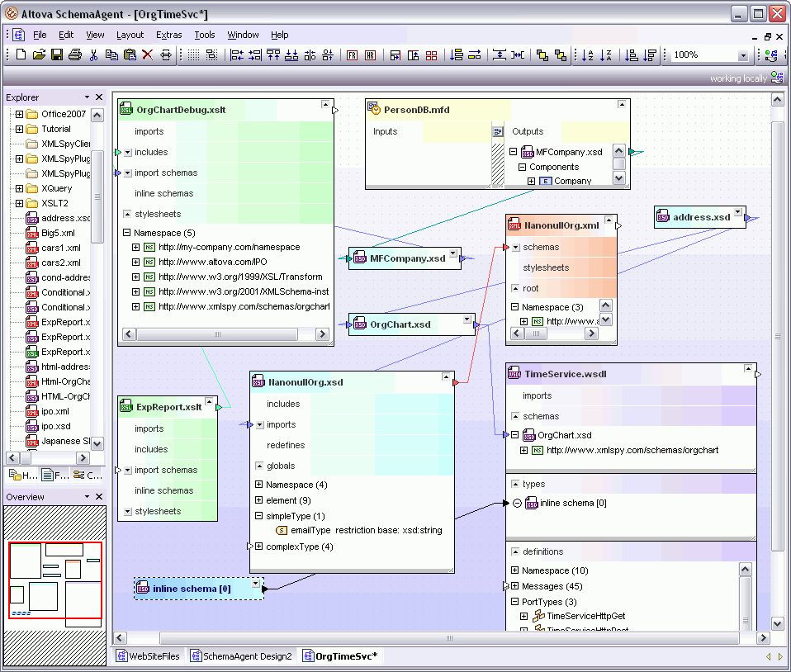Click the Cut scissors icon

(x=93, y=55)
